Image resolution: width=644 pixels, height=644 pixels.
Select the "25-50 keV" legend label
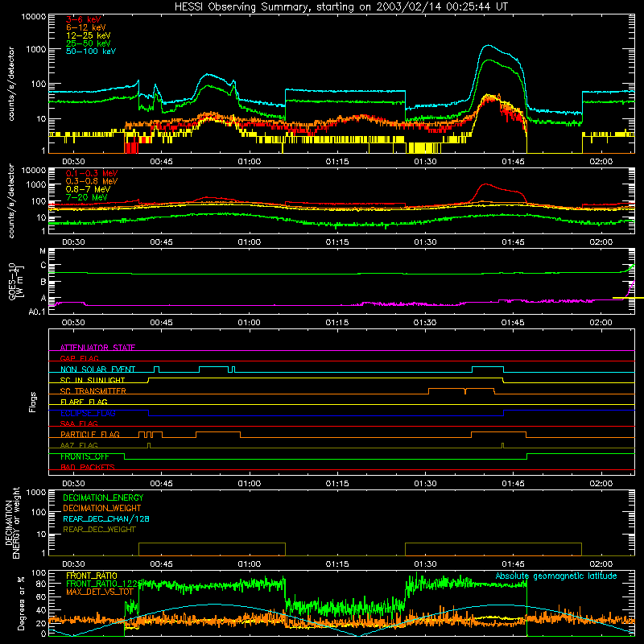tap(88, 43)
